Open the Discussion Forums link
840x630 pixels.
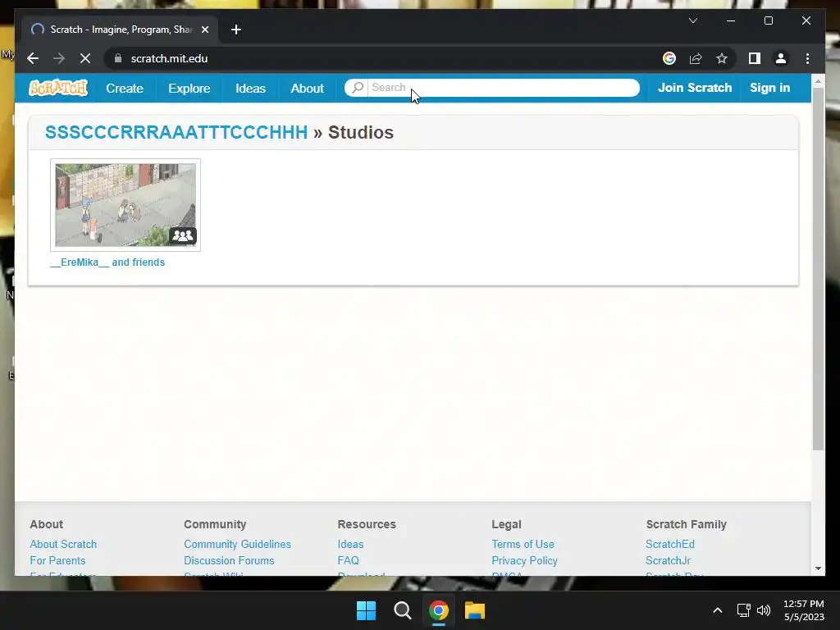point(229,561)
